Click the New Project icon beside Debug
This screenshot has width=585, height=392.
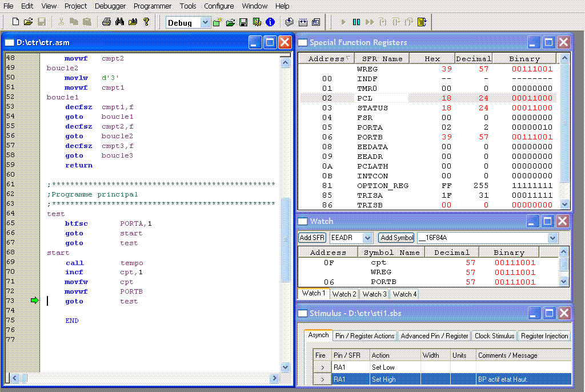click(x=218, y=22)
